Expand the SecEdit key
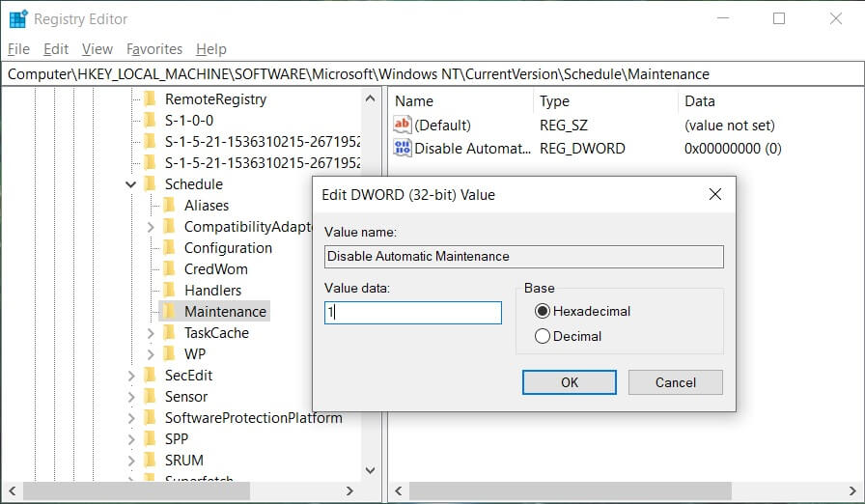865x504 pixels. 130,375
